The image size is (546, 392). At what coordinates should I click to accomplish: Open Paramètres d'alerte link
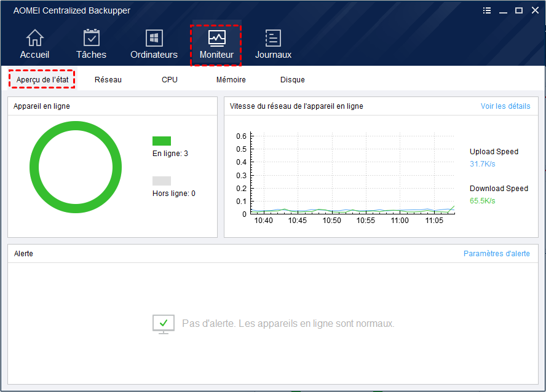tap(497, 254)
